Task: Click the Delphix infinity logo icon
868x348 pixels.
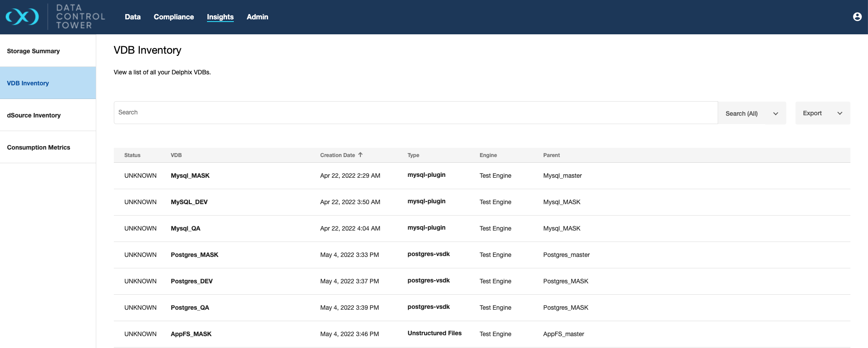Action: click(x=22, y=17)
